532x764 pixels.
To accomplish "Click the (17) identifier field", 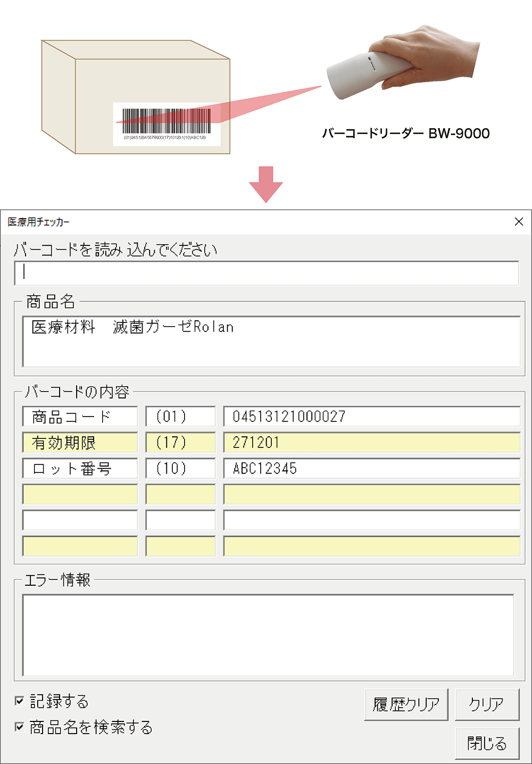I will pos(180,442).
